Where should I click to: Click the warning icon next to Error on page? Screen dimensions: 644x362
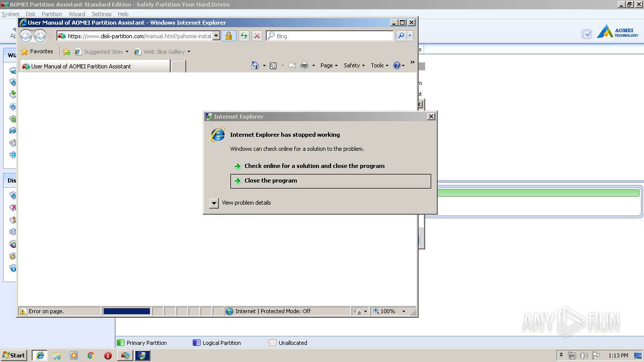click(x=23, y=311)
